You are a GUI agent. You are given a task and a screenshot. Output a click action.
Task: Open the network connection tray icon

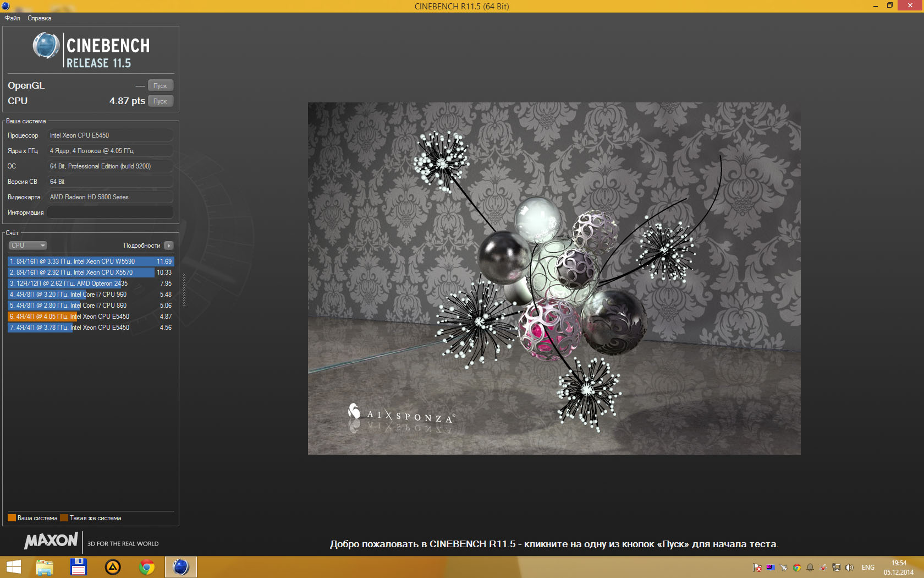click(837, 568)
